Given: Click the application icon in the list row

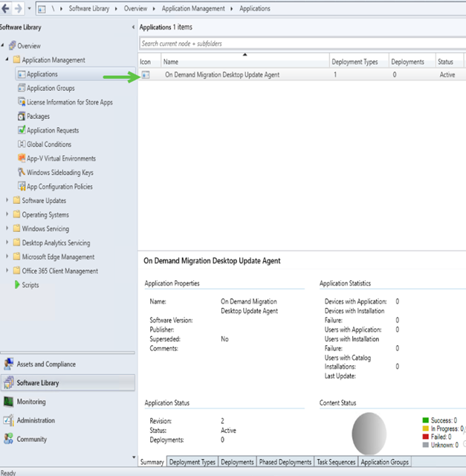Looking at the screenshot, I should 146,74.
